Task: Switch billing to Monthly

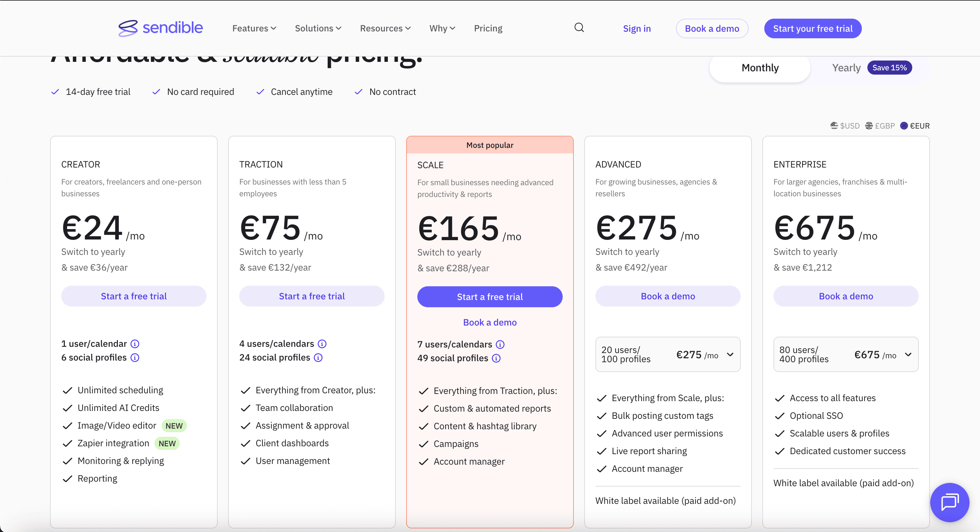Action: pyautogui.click(x=760, y=68)
